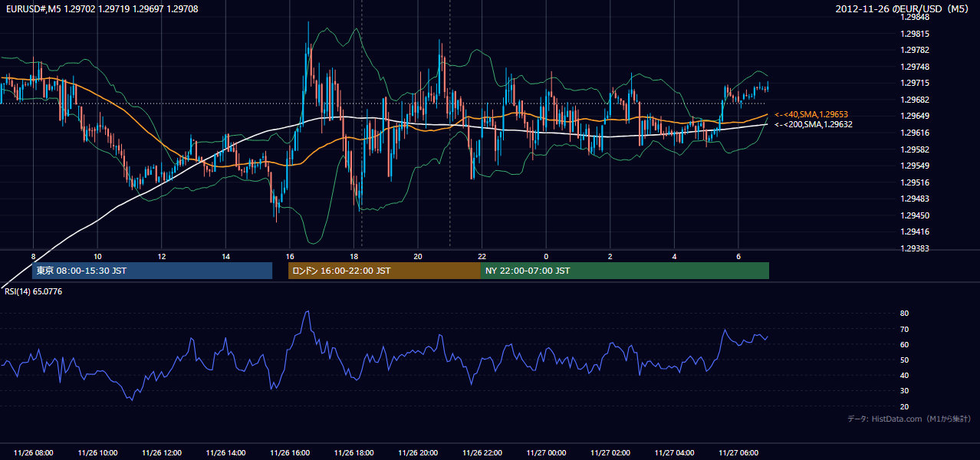Click price axis label 1.29616
This screenshot has height=460, width=980.
click(914, 133)
